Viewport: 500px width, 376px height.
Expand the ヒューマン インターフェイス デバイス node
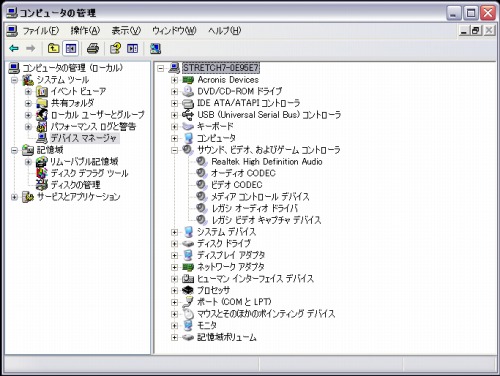174,279
